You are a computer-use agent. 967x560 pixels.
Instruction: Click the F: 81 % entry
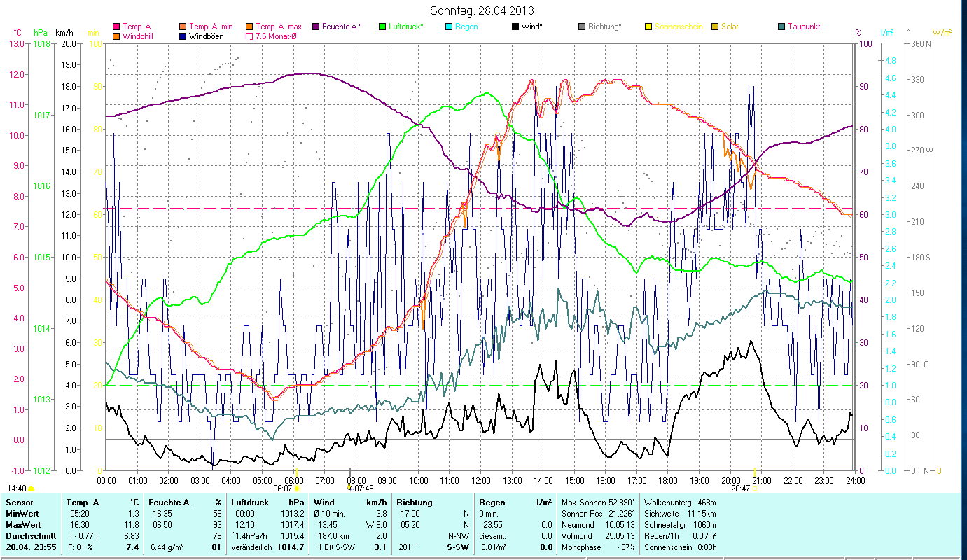80,547
